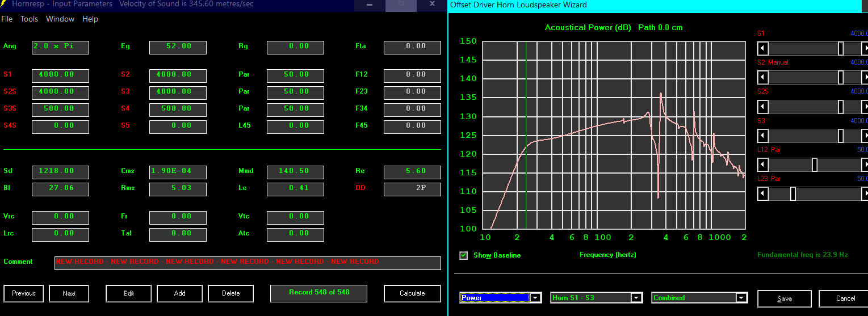Open the Tools menu
This screenshot has height=316, width=868.
[29, 19]
